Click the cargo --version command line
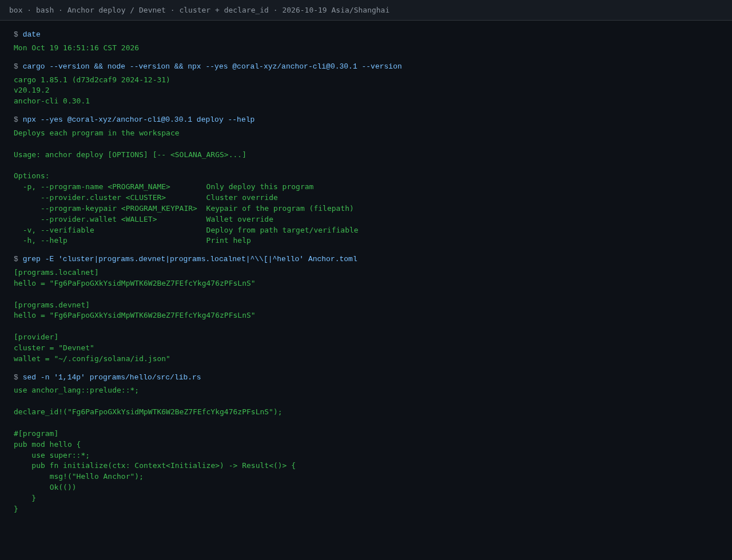Viewport: 732px width, 560px height. tap(212, 66)
